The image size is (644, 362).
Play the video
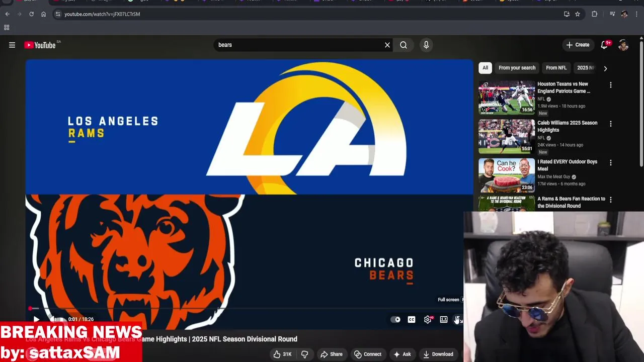coord(36,319)
